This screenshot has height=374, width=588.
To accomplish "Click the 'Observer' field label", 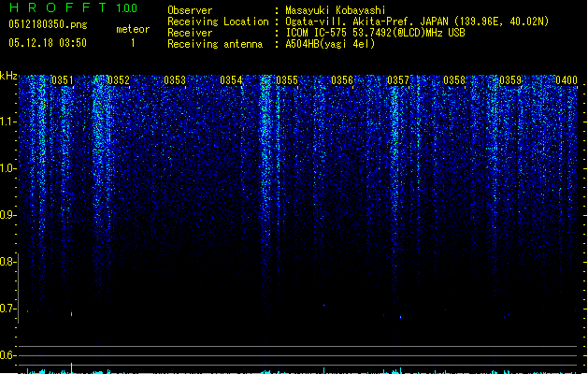I will point(190,10).
